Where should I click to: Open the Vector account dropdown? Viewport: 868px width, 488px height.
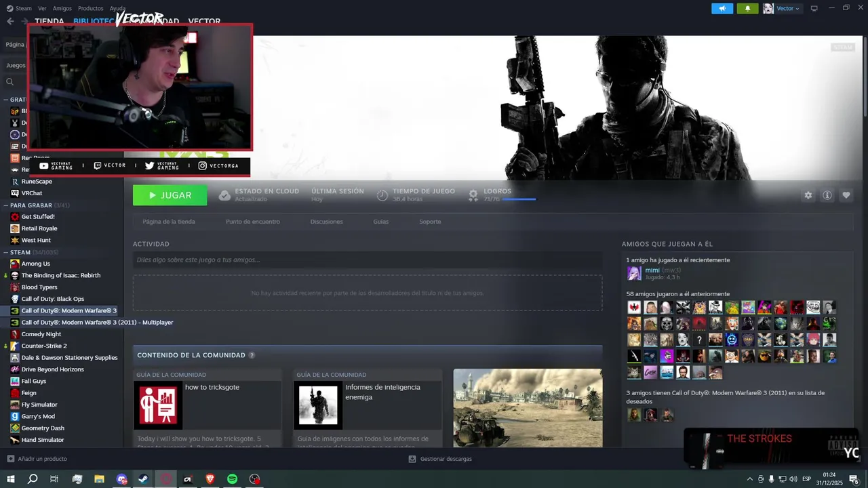click(x=783, y=8)
